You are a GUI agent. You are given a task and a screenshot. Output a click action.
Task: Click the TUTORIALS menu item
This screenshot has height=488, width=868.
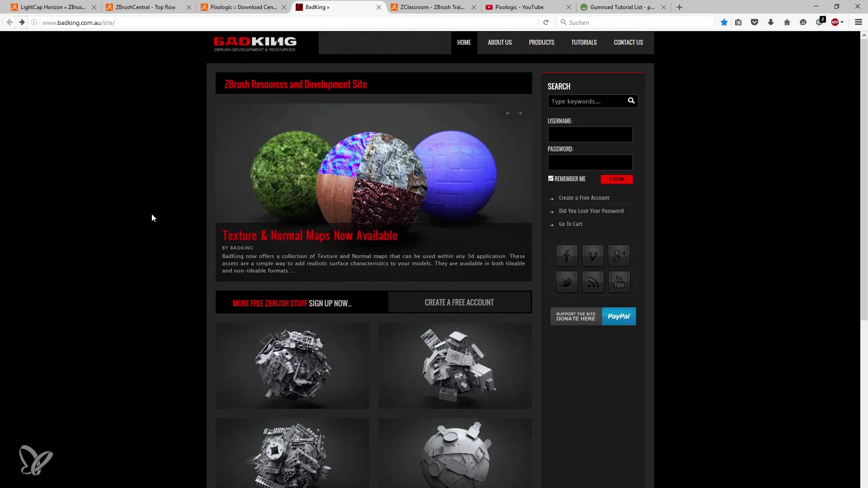(584, 42)
